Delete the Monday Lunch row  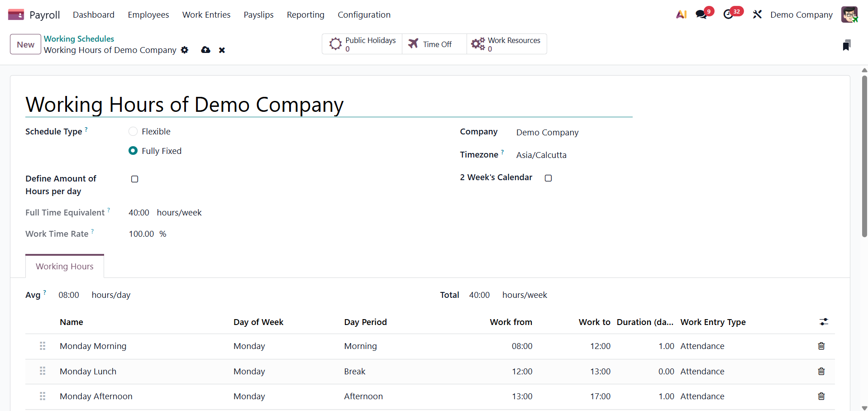pos(821,371)
